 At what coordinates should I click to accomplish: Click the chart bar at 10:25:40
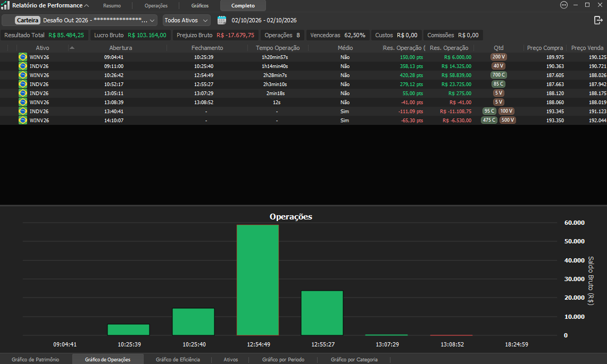(193, 322)
